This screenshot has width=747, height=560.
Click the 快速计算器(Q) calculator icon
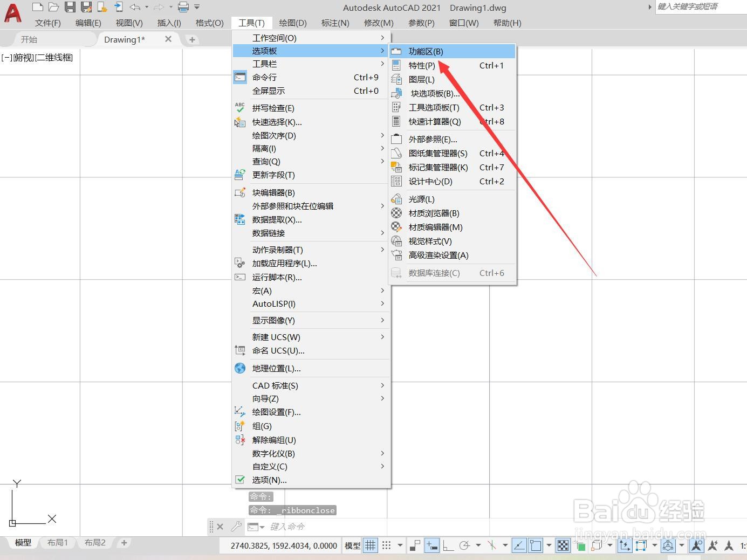pos(396,121)
